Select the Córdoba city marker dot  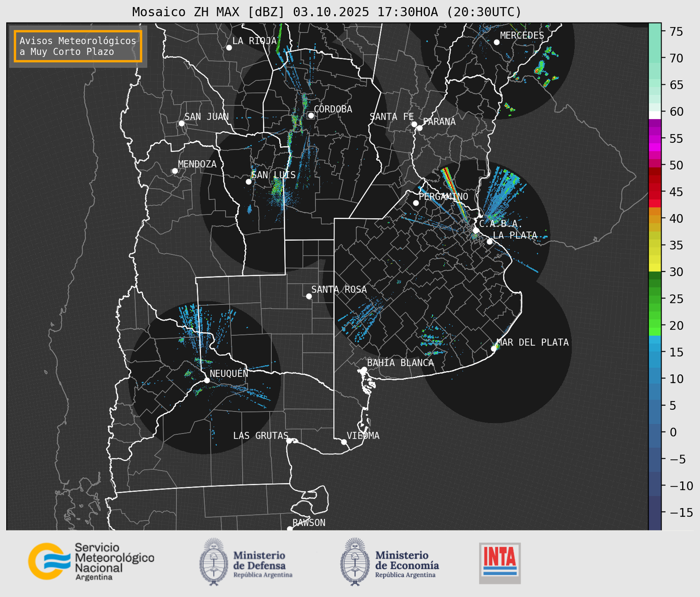(311, 115)
